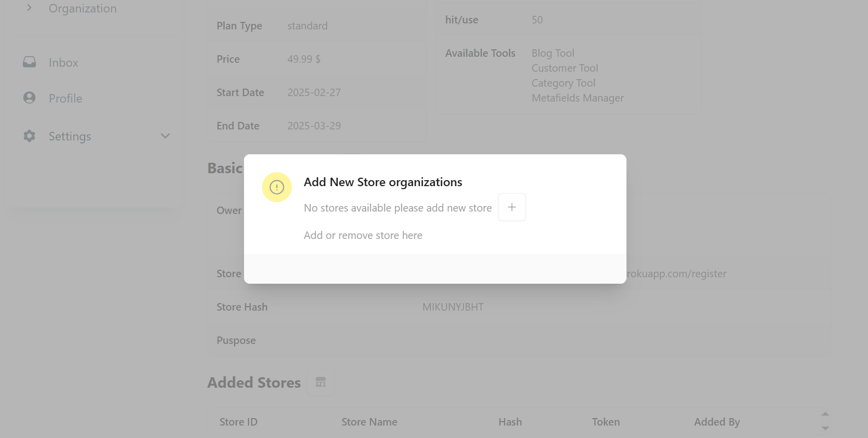Click the Hash column header
Image resolution: width=868 pixels, height=438 pixels.
click(510, 422)
